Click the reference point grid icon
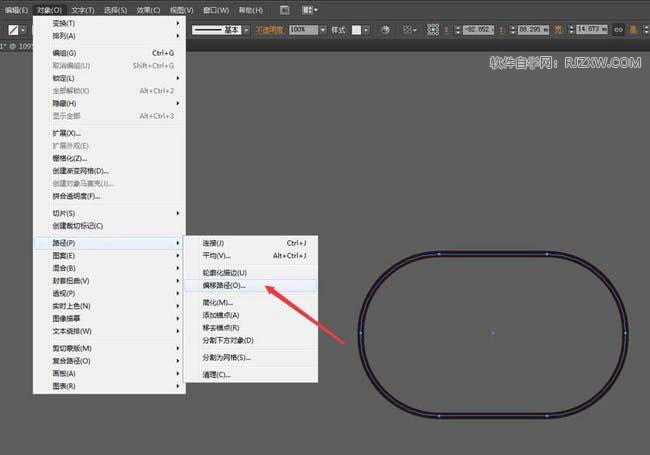650x455 pixels. tap(433, 30)
